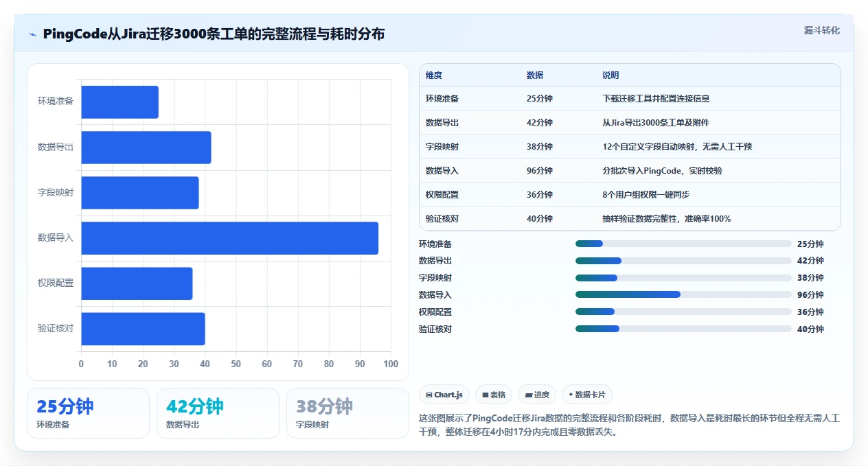The height and width of the screenshot is (466, 868).
Task: Click the 8个用户组权限一键同步 description
Action: [647, 195]
